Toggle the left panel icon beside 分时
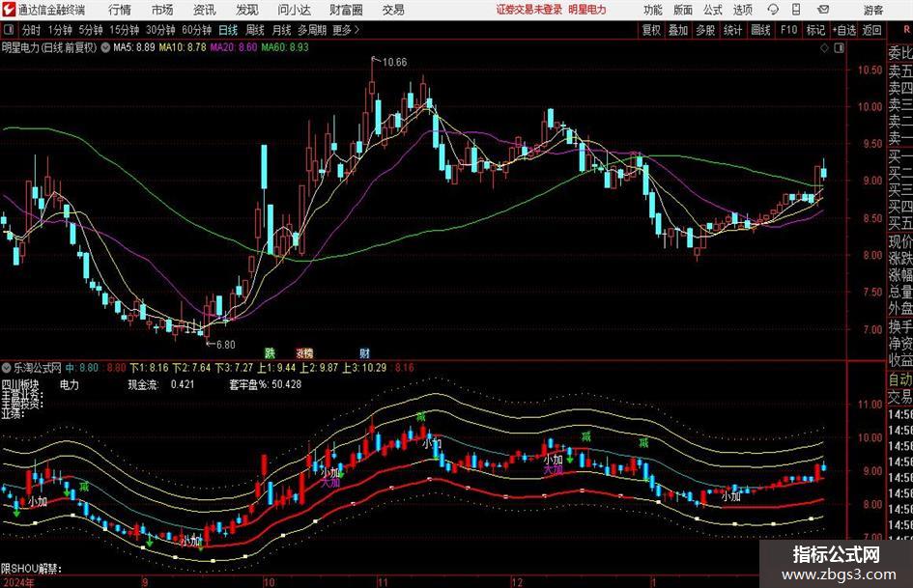 [9, 30]
